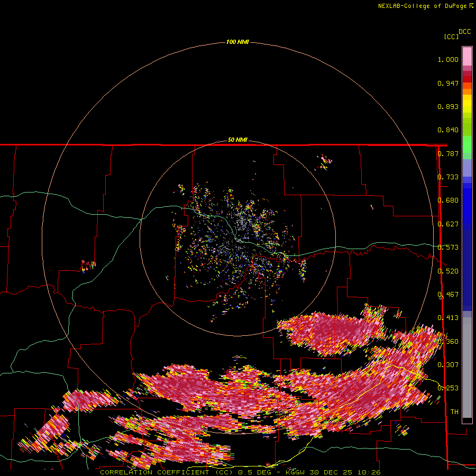The width and height of the screenshot is (476, 476).
Task: Click the 0.947 value on the color scale
Action: (x=448, y=83)
